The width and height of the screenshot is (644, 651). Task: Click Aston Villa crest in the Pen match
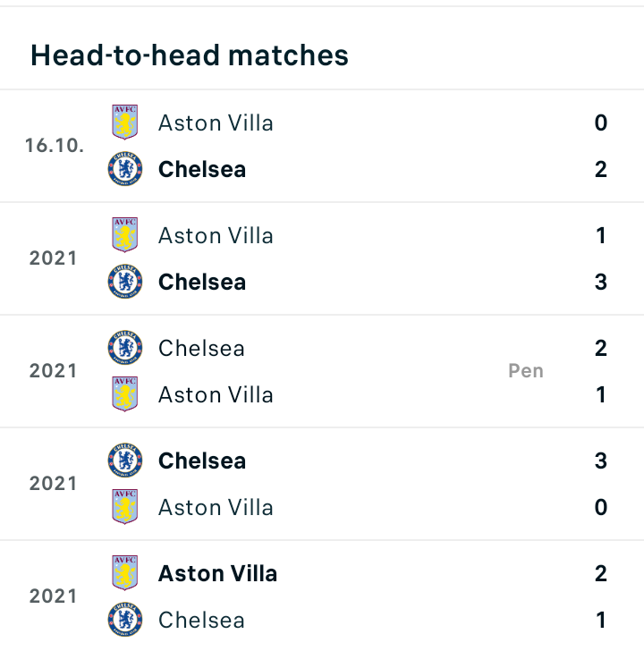pos(124,394)
